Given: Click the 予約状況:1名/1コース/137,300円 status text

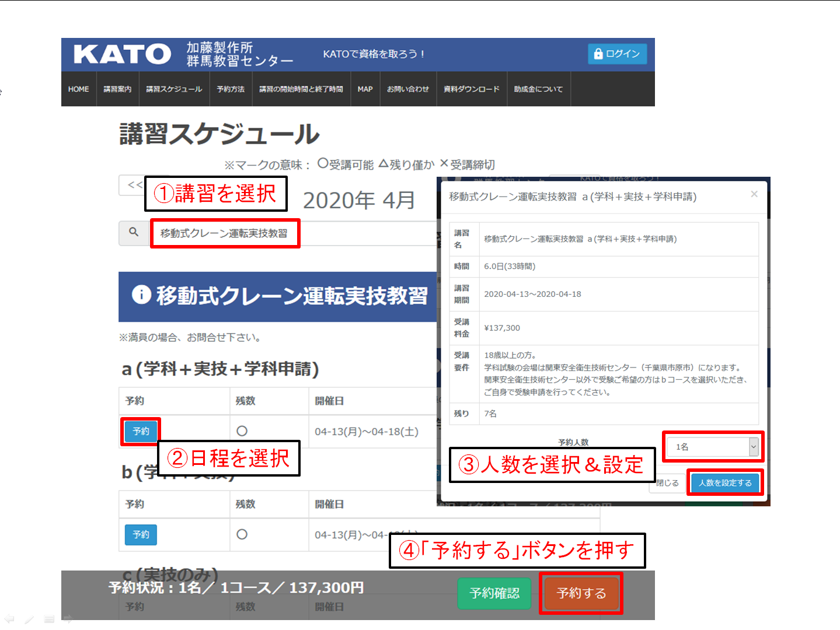Looking at the screenshot, I should tap(236, 587).
